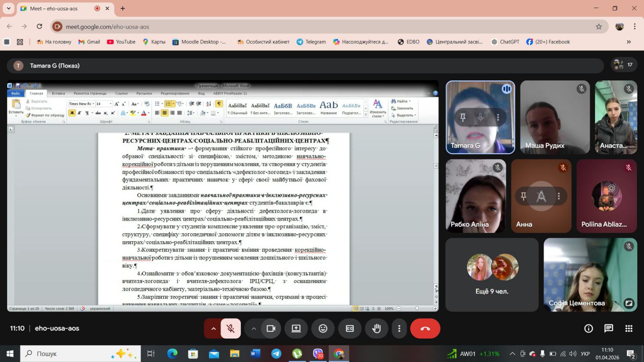Expand video settings arrow beside camera
644x362 pixels.
click(x=254, y=329)
